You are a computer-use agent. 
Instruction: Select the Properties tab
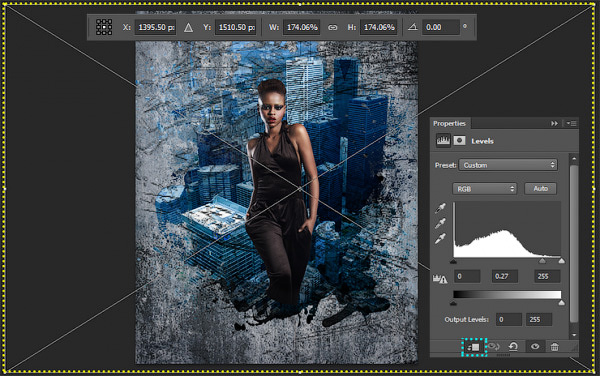tap(449, 123)
